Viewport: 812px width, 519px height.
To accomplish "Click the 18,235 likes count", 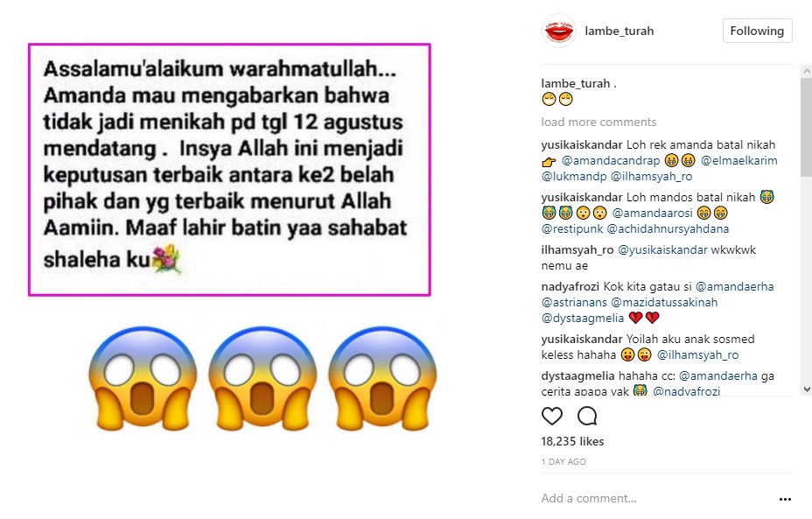I will (572, 441).
